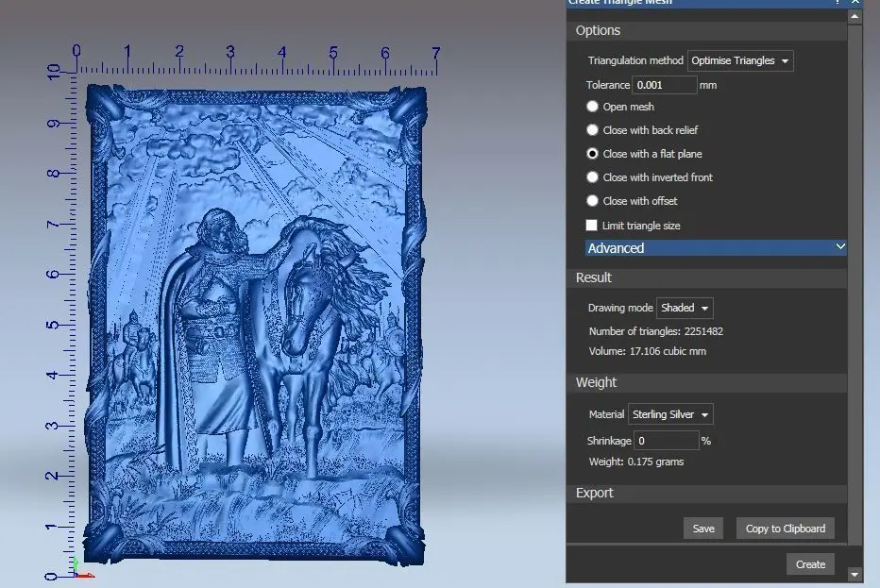
Task: Click the origin axis indicator
Action: (82, 568)
